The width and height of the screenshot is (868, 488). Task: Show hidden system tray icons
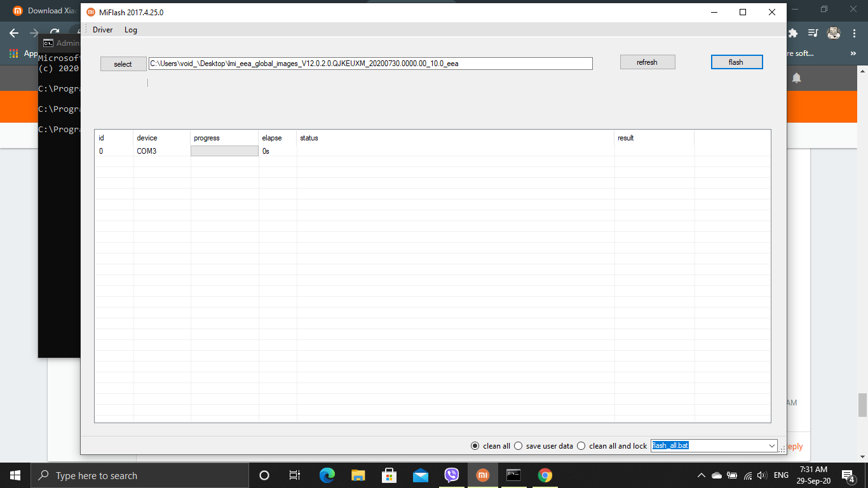702,475
